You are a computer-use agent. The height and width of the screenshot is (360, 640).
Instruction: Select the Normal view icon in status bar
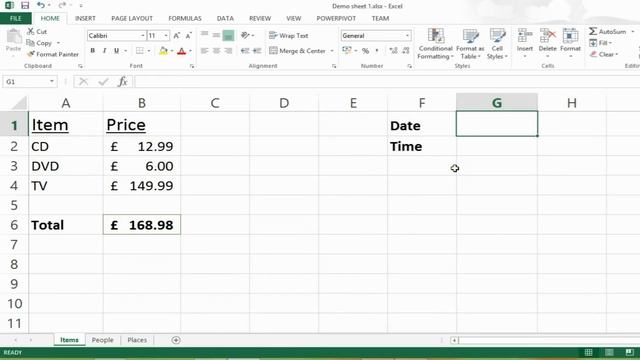(589, 352)
